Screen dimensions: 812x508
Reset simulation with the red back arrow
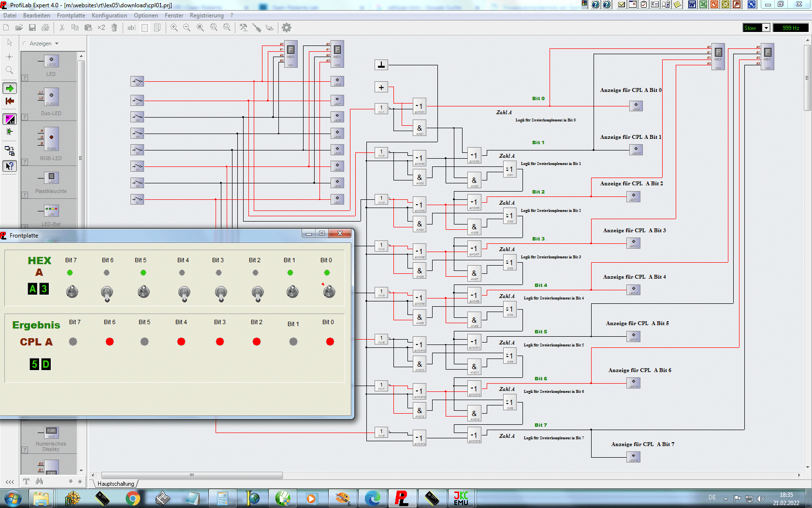tap(10, 101)
